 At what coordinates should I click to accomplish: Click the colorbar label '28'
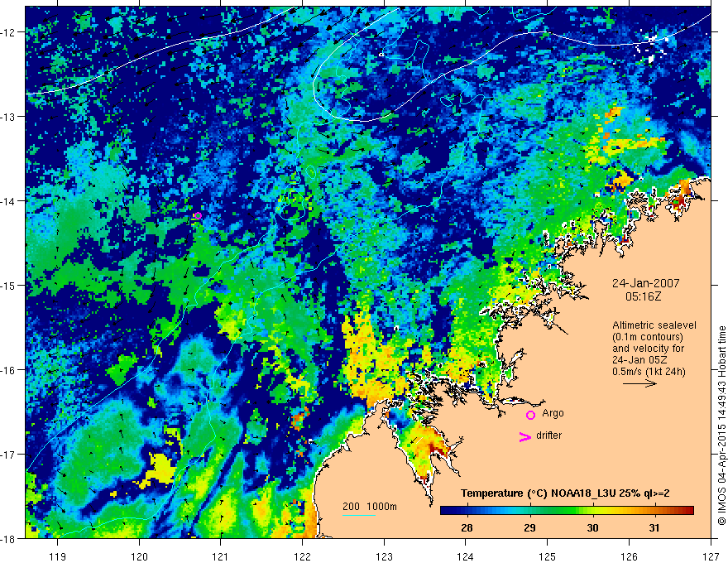tap(467, 527)
